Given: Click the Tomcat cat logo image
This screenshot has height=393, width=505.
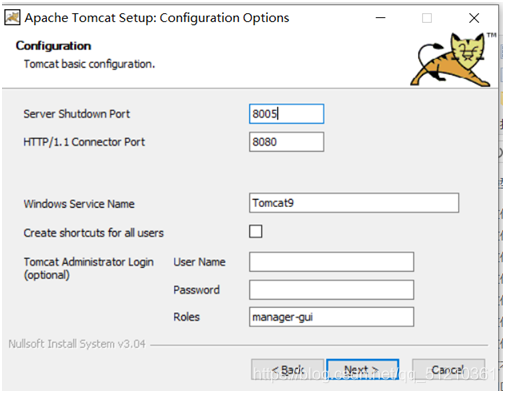Looking at the screenshot, I should 450,59.
